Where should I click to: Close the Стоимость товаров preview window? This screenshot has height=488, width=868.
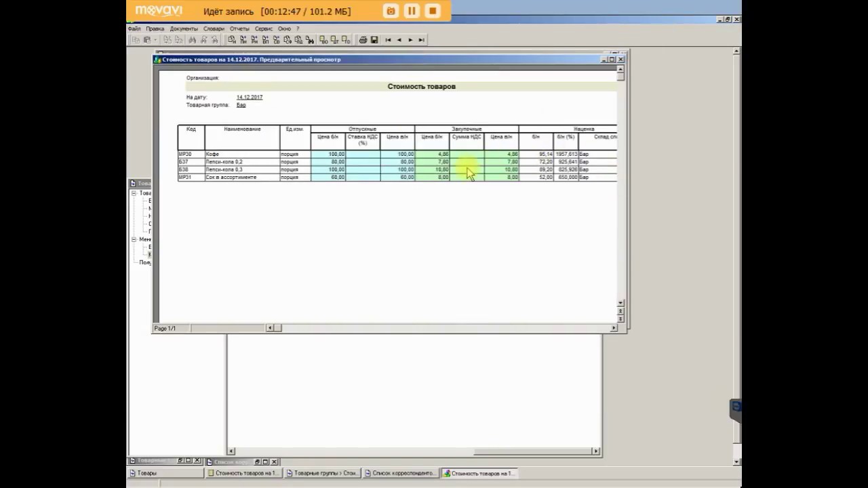tap(620, 60)
